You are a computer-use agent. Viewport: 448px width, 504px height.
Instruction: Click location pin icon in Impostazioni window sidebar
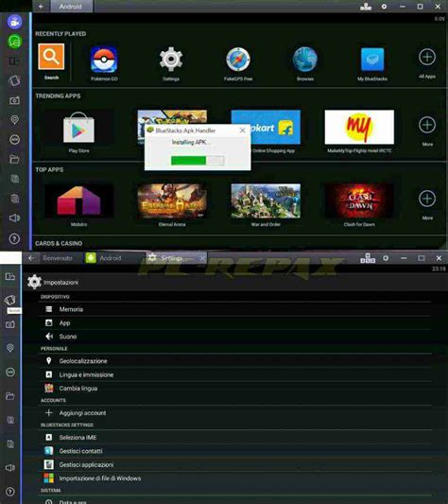10,348
